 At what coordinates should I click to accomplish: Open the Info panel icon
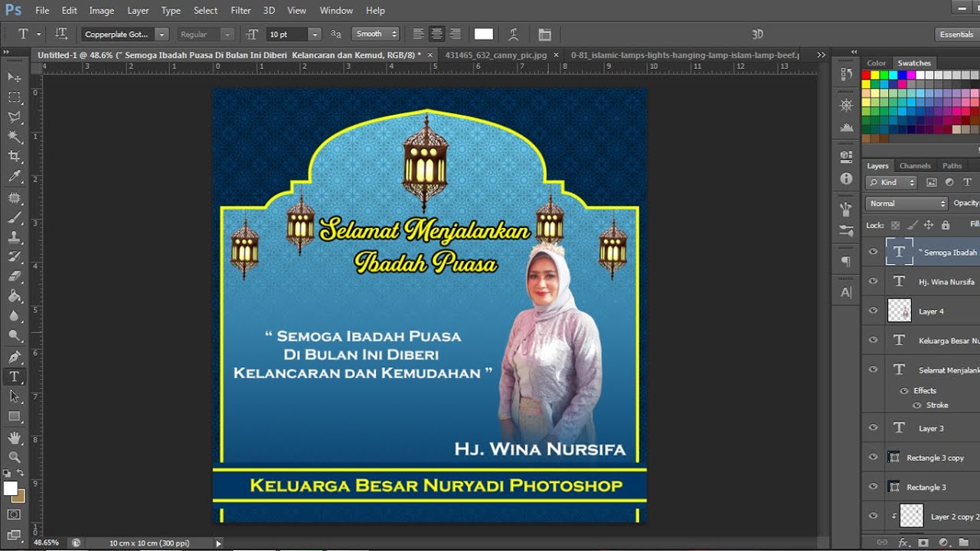[x=846, y=178]
